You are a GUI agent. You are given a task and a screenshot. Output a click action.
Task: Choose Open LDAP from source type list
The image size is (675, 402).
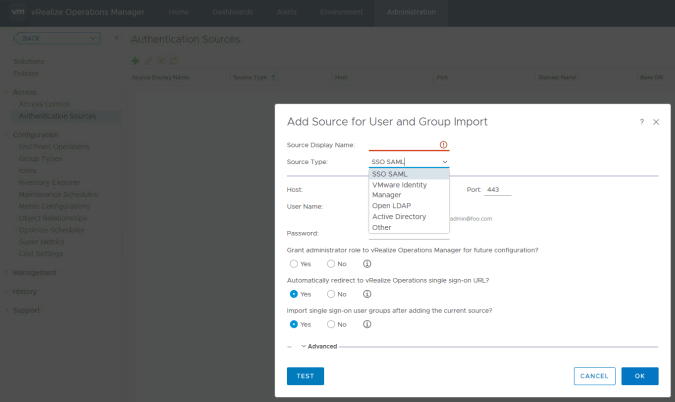[x=391, y=206]
